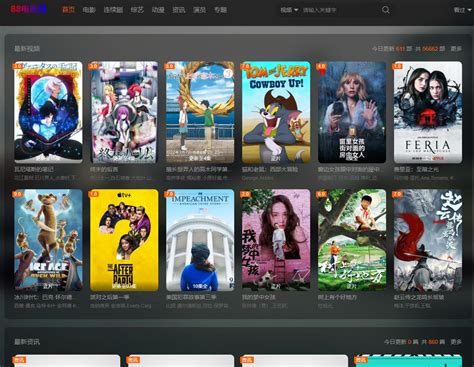Focus the keyword search input field
Image resolution: width=474 pixels, height=367 pixels.
pos(340,10)
